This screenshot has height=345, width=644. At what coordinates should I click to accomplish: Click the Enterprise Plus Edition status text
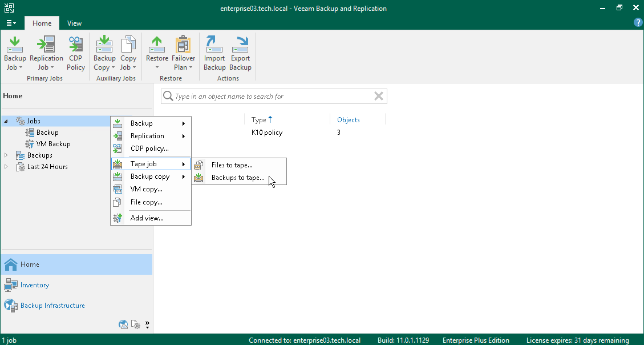click(x=476, y=340)
